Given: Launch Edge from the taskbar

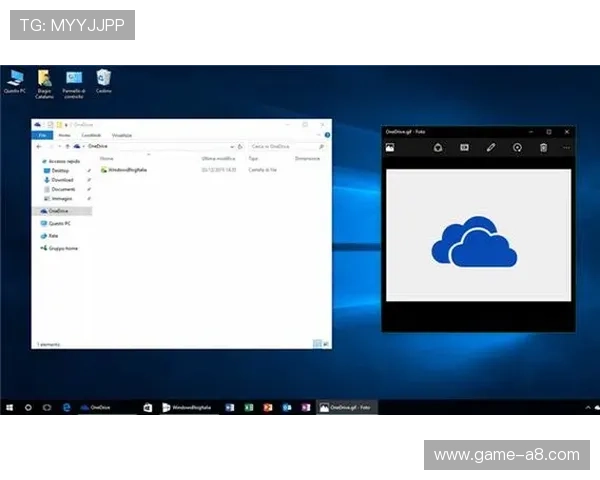Looking at the screenshot, I should click(67, 408).
